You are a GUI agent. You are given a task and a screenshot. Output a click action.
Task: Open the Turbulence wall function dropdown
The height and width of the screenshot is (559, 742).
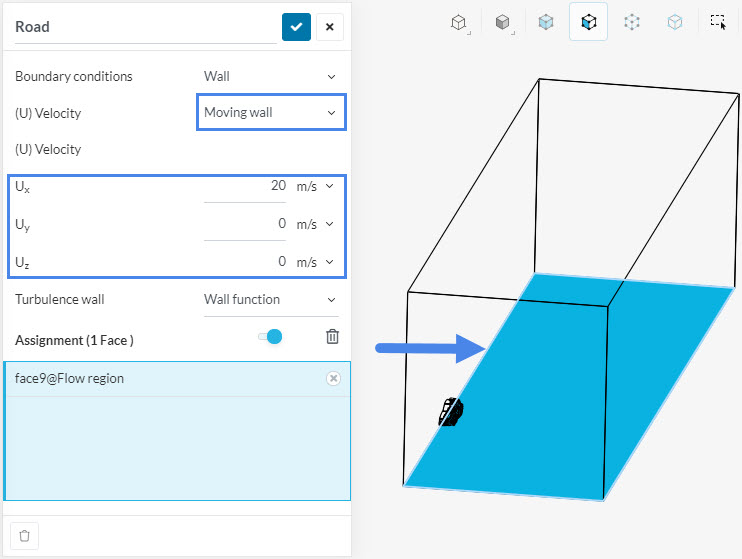point(271,300)
